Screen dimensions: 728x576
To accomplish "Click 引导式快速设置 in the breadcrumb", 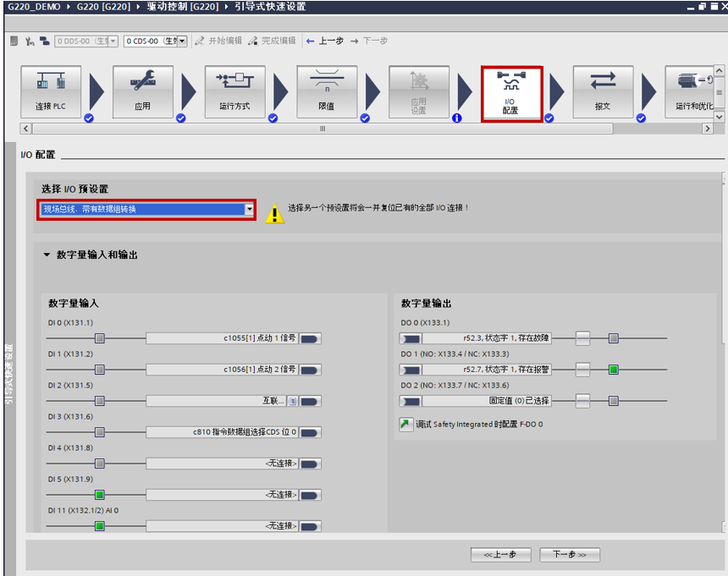I will point(271,7).
